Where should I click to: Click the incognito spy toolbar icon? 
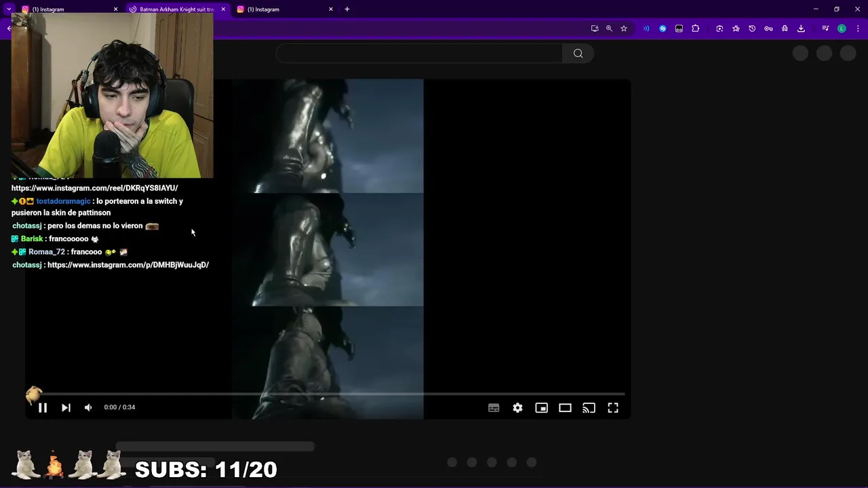coord(785,28)
